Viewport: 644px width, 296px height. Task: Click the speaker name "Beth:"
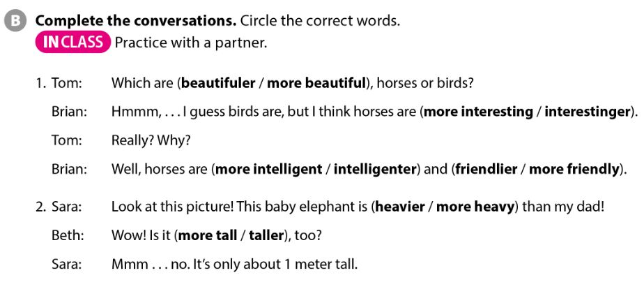(x=68, y=236)
